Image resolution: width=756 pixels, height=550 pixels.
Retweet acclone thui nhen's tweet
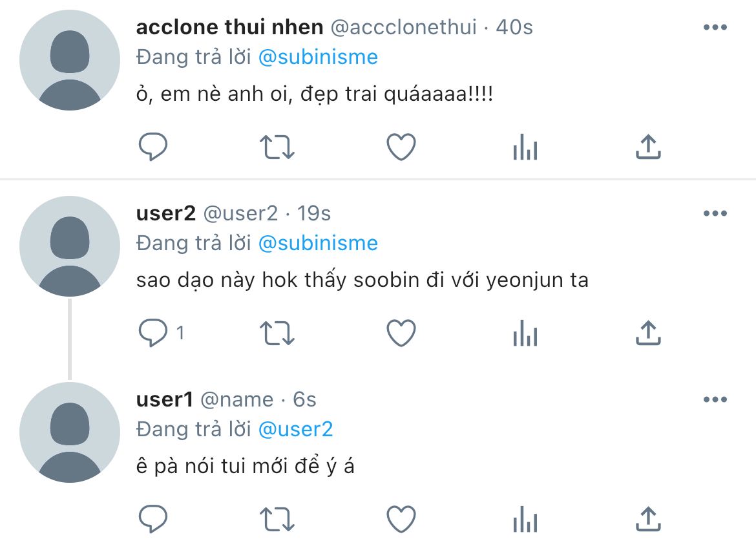click(x=277, y=147)
